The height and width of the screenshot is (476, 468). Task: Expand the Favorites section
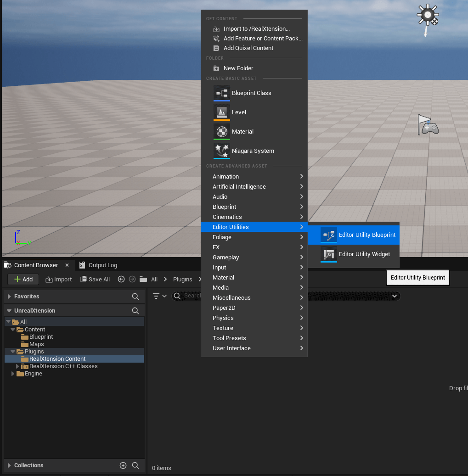pos(9,297)
